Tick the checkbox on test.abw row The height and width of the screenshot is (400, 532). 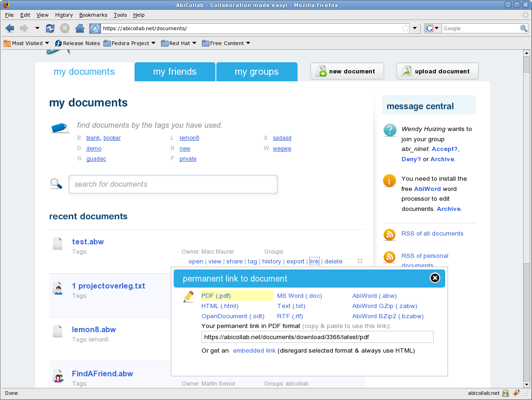click(360, 261)
